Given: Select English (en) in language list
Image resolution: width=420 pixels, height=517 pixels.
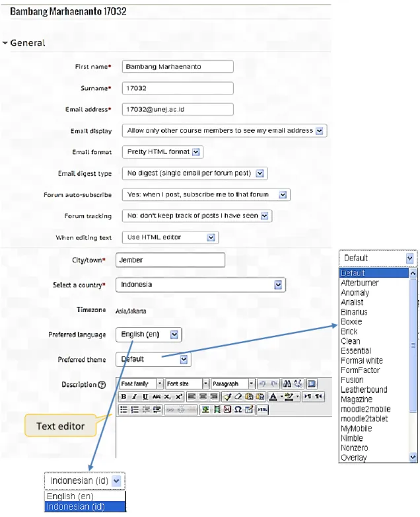Looking at the screenshot, I should point(85,497).
